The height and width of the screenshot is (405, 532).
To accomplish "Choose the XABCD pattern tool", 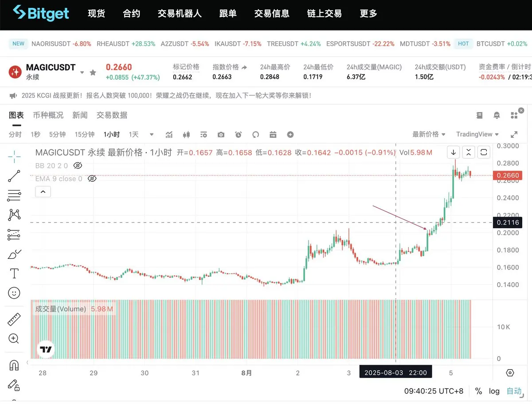I will tap(14, 215).
